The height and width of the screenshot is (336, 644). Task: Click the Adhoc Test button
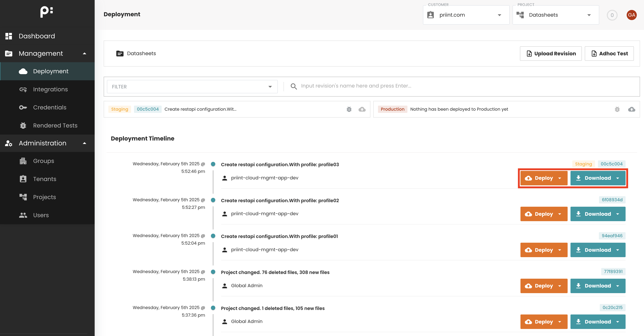click(x=609, y=53)
